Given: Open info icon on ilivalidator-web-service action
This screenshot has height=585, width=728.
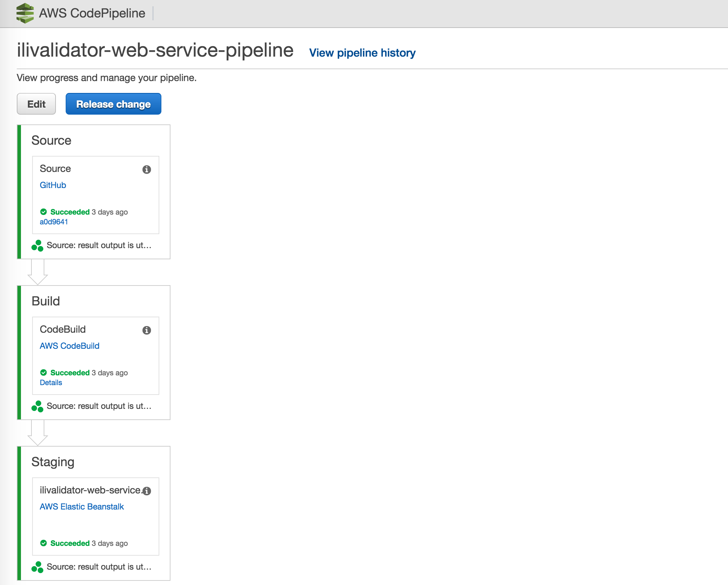Looking at the screenshot, I should pyautogui.click(x=147, y=491).
